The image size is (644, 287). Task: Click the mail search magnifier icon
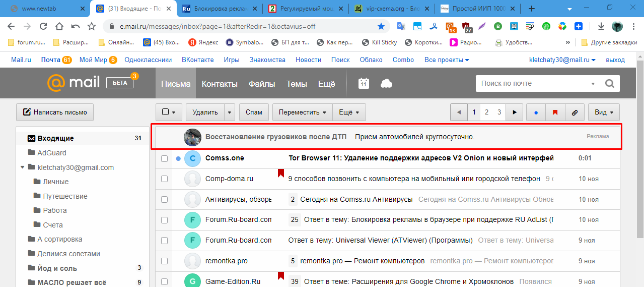[x=609, y=84]
